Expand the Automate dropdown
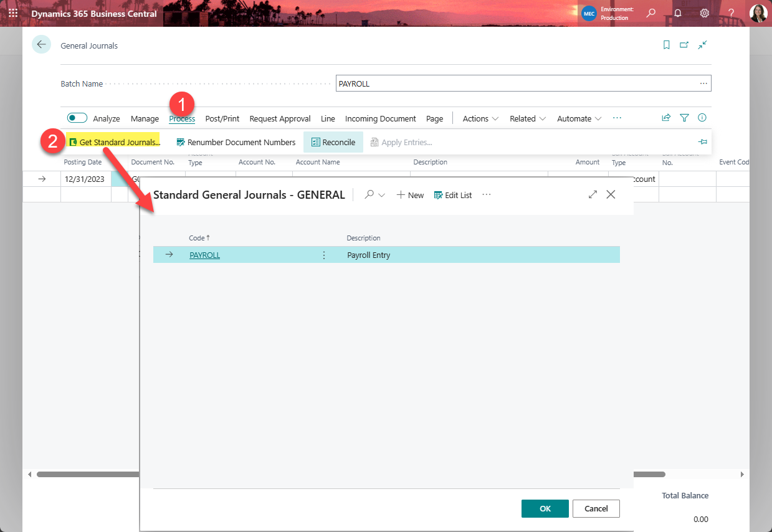 coord(579,118)
